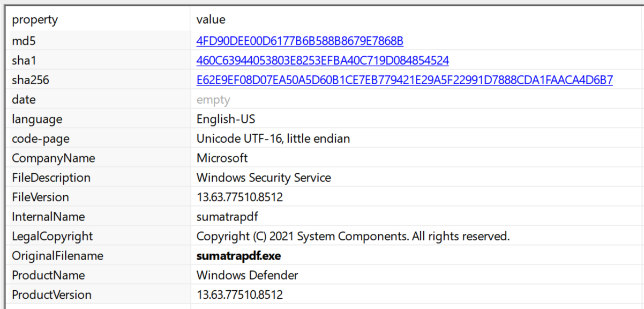Select the empty date value cell
The image size is (644, 309).
213,99
